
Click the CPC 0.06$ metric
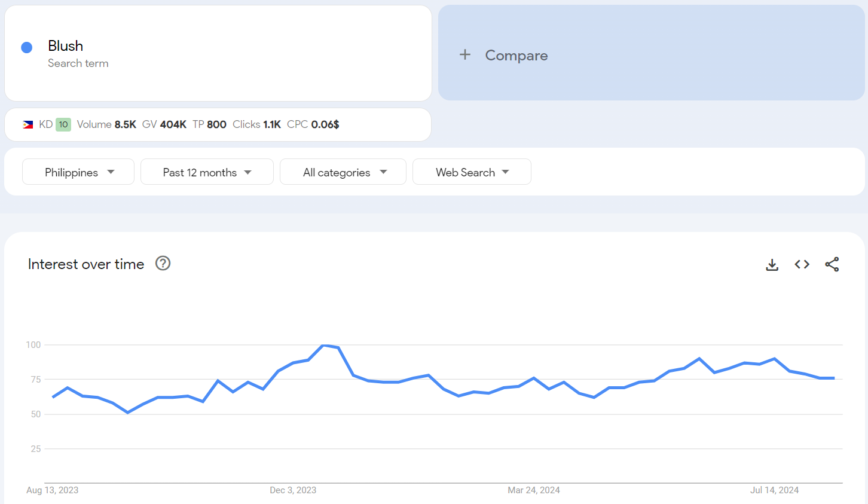[x=313, y=124]
